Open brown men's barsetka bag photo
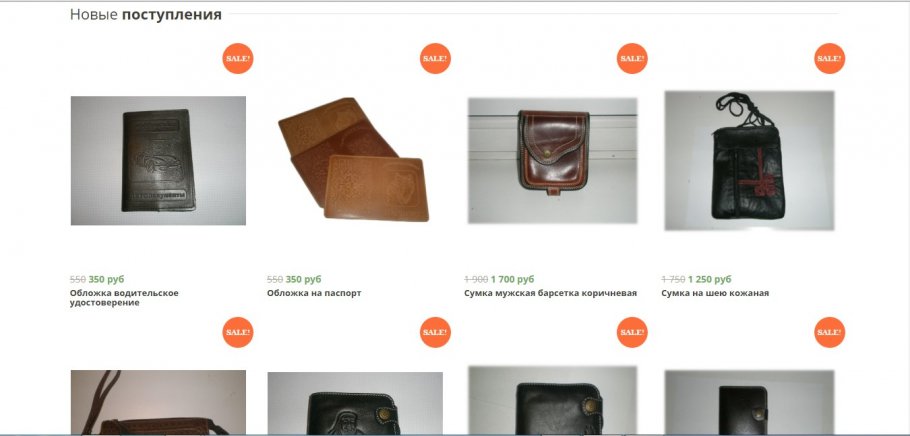Viewport: 910px width, 436px height. click(x=552, y=161)
